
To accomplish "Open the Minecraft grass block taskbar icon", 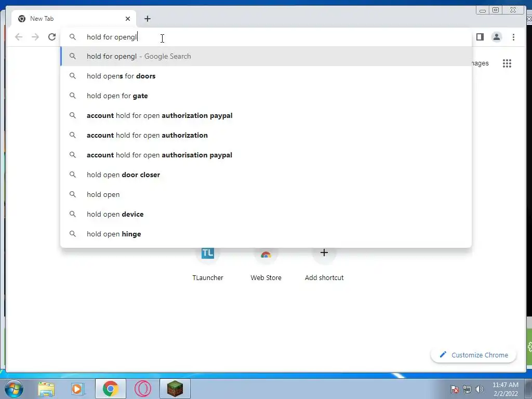I will pos(175,389).
